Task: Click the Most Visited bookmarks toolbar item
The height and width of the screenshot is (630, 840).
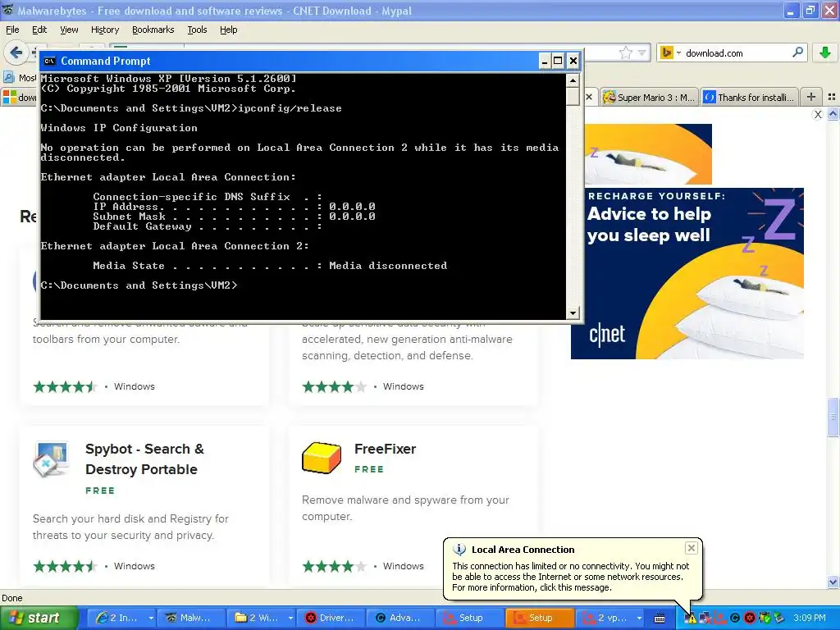Action: [20, 78]
